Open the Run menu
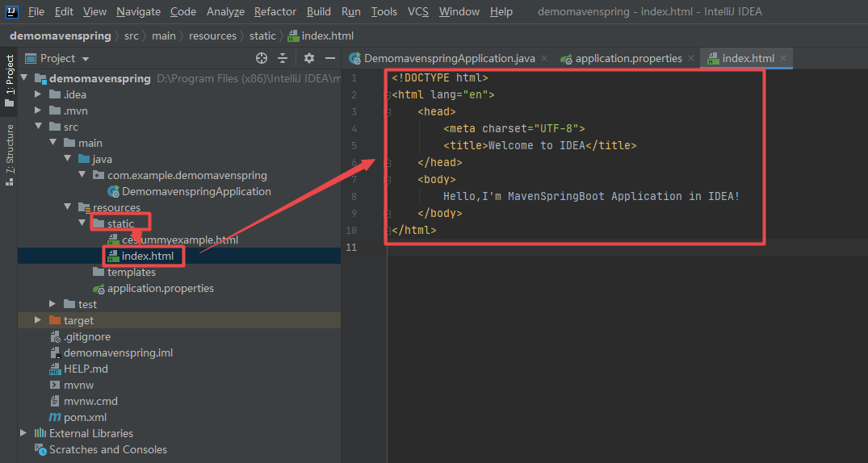Image resolution: width=868 pixels, height=463 pixels. 351,11
